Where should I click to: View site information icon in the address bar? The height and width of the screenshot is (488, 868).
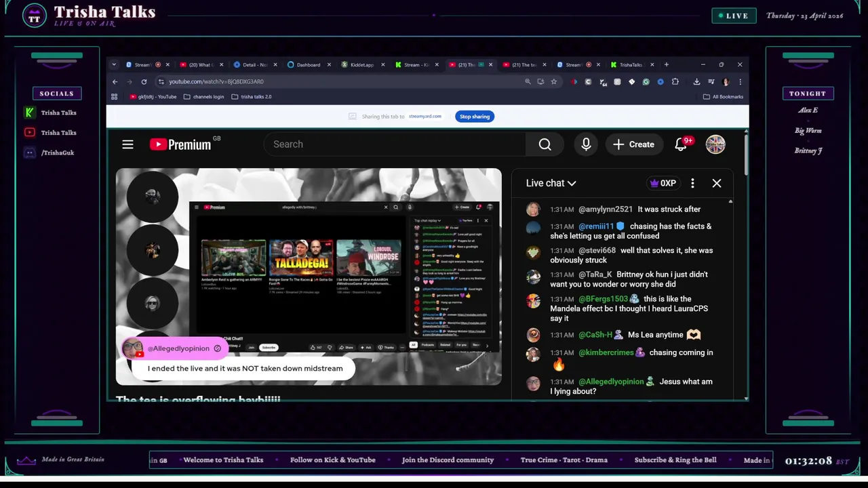click(161, 81)
